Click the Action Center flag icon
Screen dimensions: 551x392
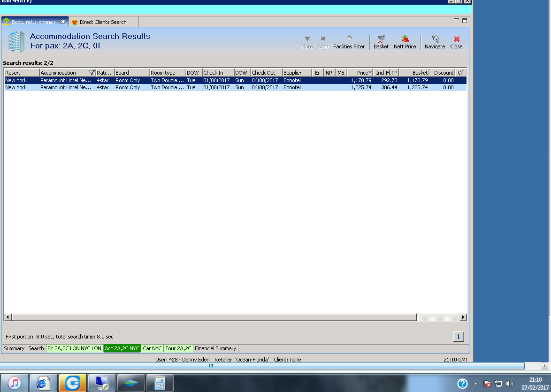pos(487,384)
